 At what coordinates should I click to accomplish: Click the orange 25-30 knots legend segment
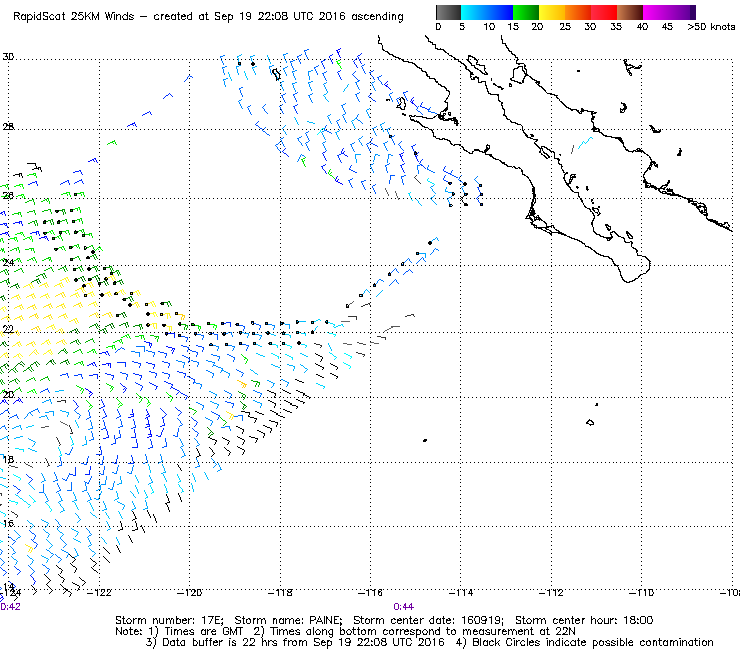coord(578,12)
